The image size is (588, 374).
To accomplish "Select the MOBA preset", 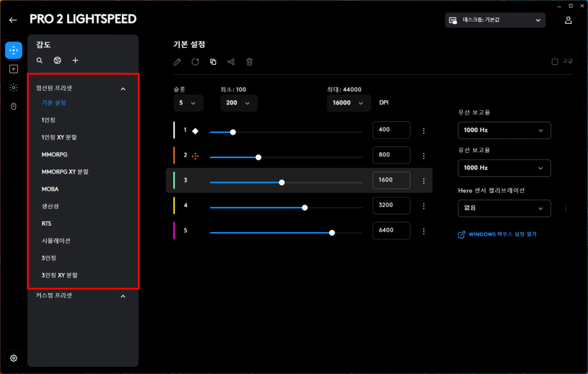I will click(x=50, y=189).
